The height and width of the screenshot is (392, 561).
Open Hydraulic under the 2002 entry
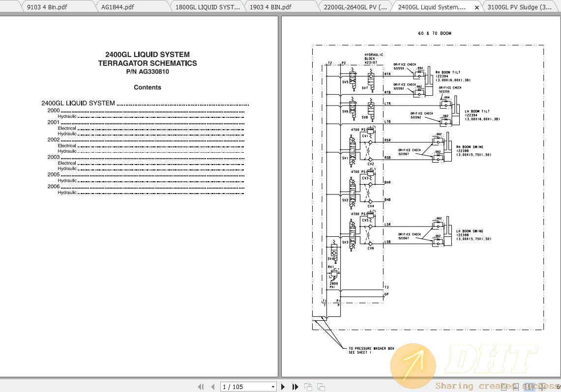pos(150,151)
